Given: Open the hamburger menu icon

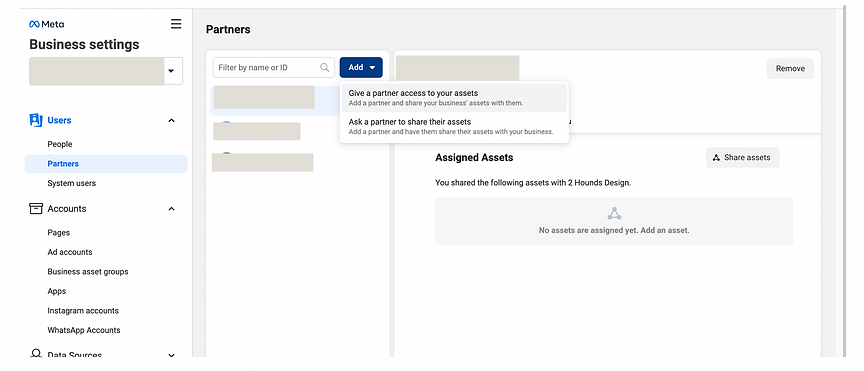Looking at the screenshot, I should click(176, 24).
